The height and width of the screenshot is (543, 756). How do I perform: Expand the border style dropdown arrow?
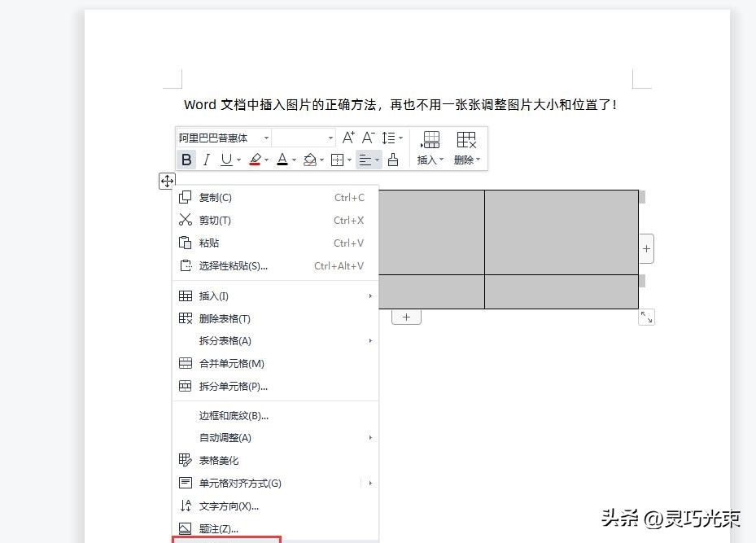(x=349, y=160)
